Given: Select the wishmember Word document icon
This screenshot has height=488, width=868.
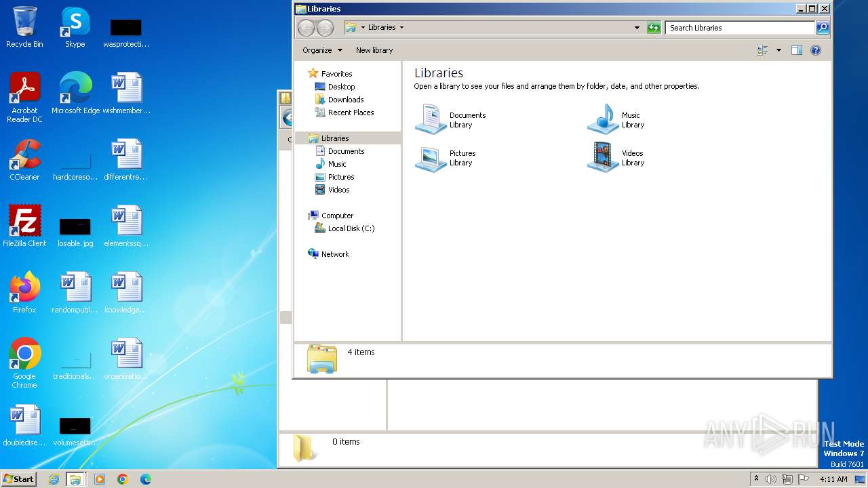Looking at the screenshot, I should coord(127,94).
